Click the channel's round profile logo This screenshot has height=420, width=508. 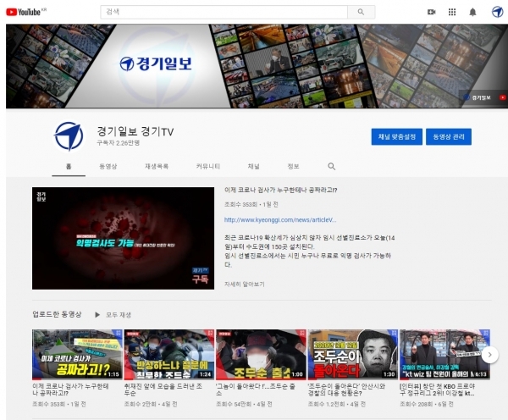tap(69, 136)
